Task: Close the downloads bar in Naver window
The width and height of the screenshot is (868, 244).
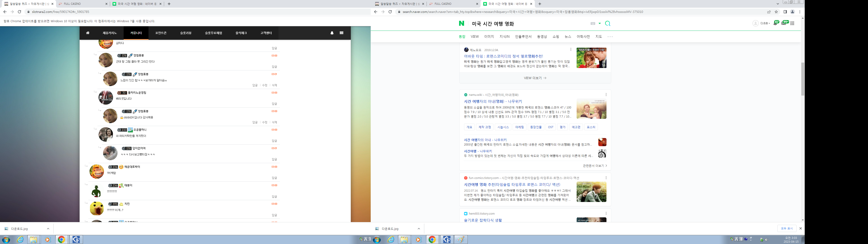Action: (x=800, y=228)
